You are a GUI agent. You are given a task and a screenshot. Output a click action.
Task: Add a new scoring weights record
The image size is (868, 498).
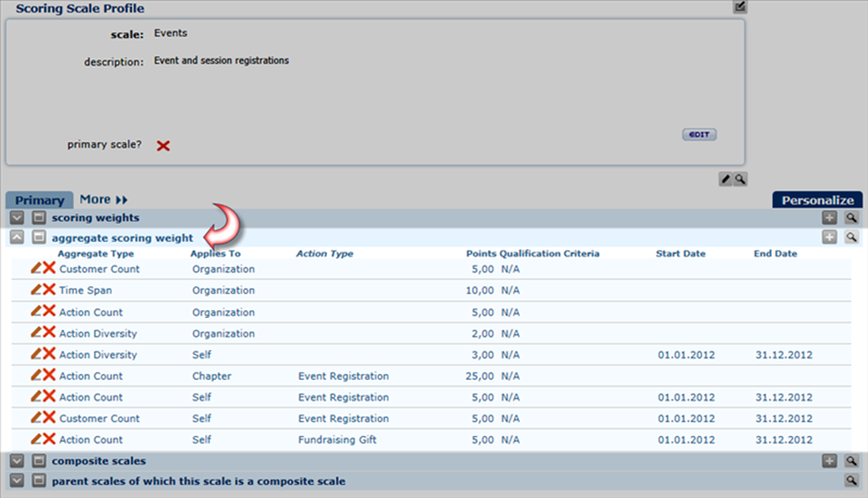pos(829,218)
